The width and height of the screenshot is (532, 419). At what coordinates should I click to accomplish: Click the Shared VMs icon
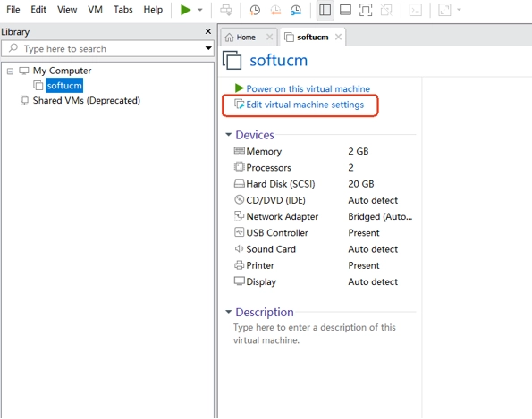[x=24, y=100]
